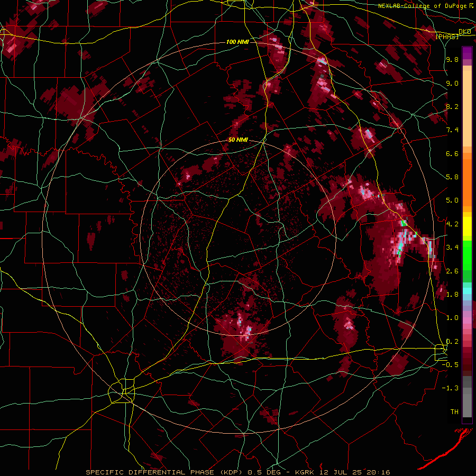Pick the pink band beside 1.0
The width and height of the screenshot is (476, 476).
pyautogui.click(x=467, y=321)
